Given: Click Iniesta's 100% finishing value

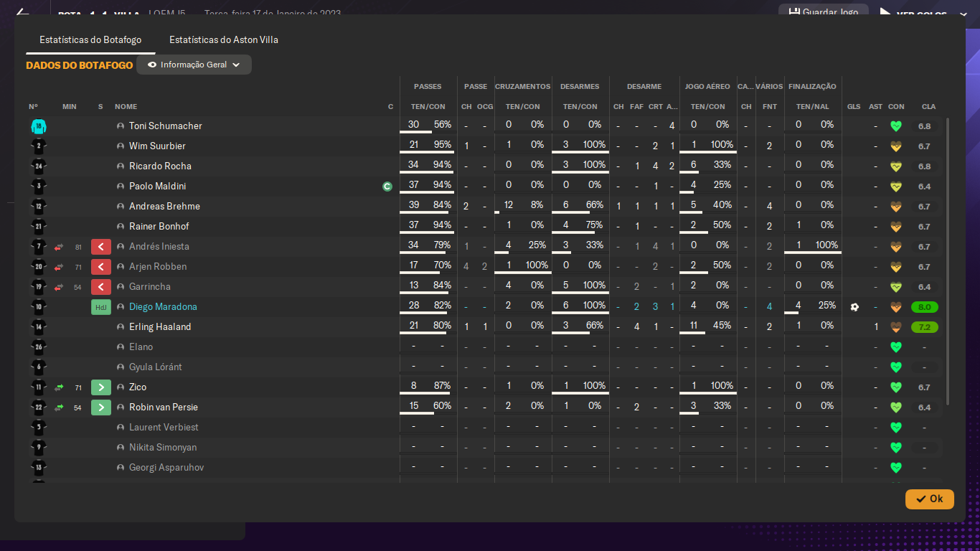Looking at the screenshot, I should 826,245.
